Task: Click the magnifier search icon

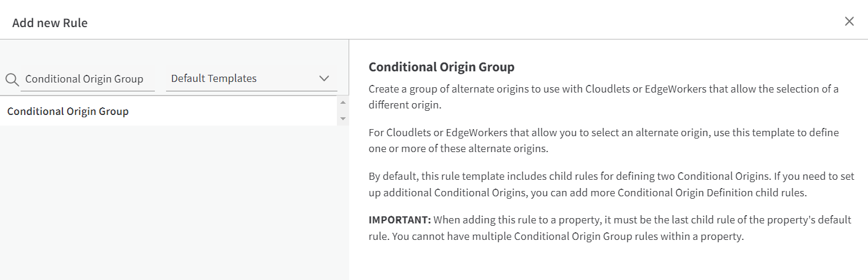Action: [x=11, y=79]
